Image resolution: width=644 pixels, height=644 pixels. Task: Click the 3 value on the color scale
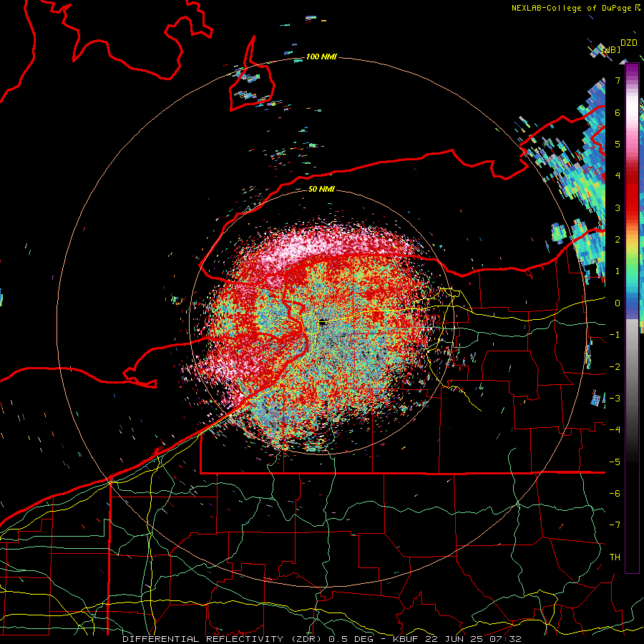(x=618, y=208)
